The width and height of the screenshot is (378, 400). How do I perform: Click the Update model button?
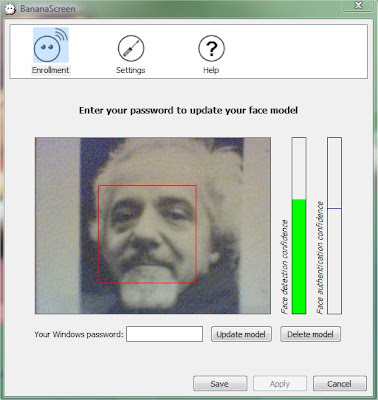click(x=241, y=334)
